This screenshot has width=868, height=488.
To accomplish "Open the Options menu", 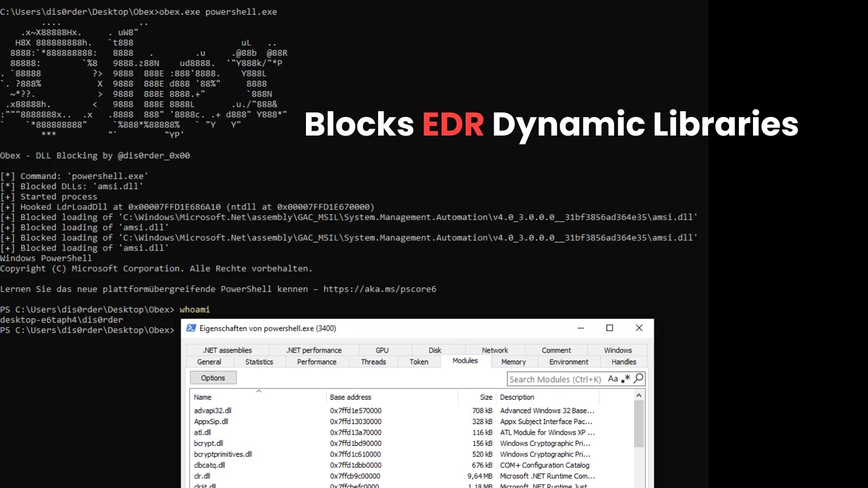I will pos(213,377).
